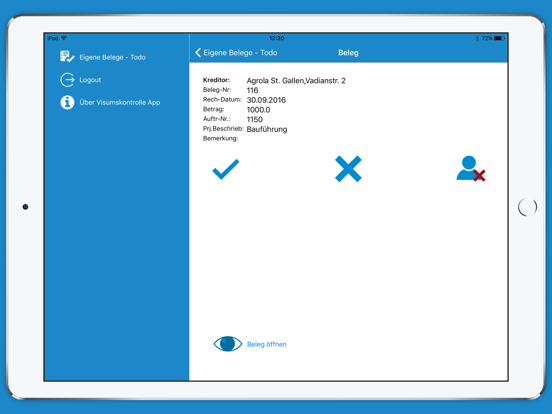
Task: Tap the 'Beleg' title in the header
Action: coord(348,53)
